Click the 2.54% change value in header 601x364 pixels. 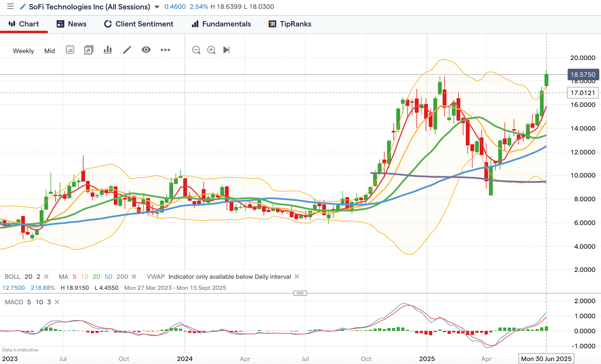(198, 8)
